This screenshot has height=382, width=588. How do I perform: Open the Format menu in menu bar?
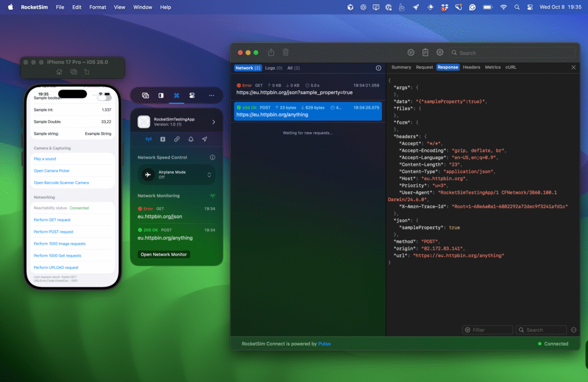[x=98, y=7]
